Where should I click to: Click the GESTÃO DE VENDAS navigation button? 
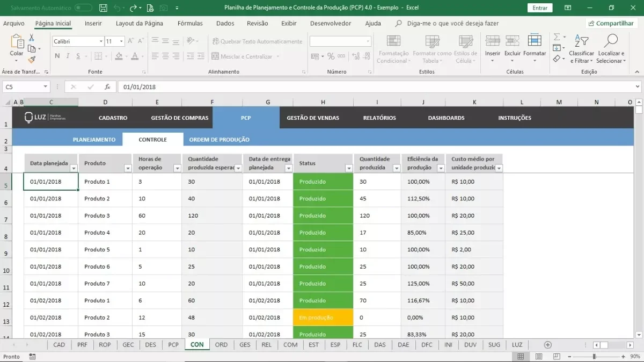point(313,118)
